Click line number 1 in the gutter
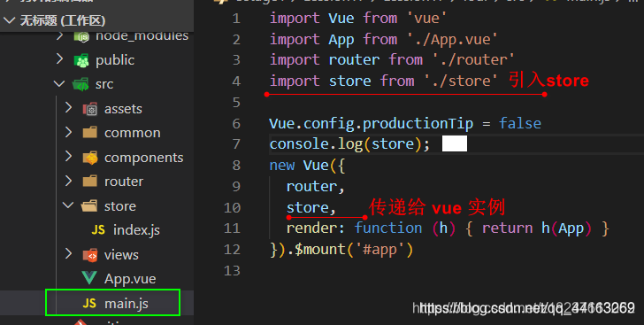 click(x=236, y=18)
